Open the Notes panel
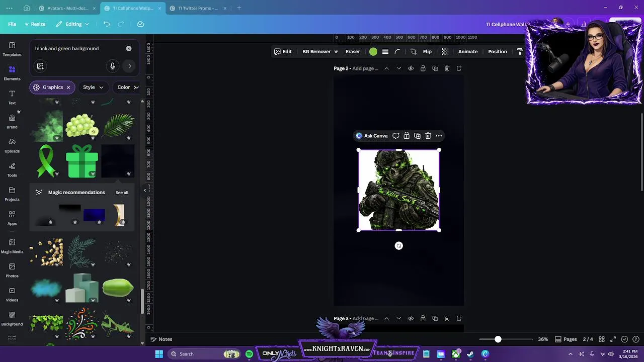Viewport: 644px width, 362px height. coord(162,339)
